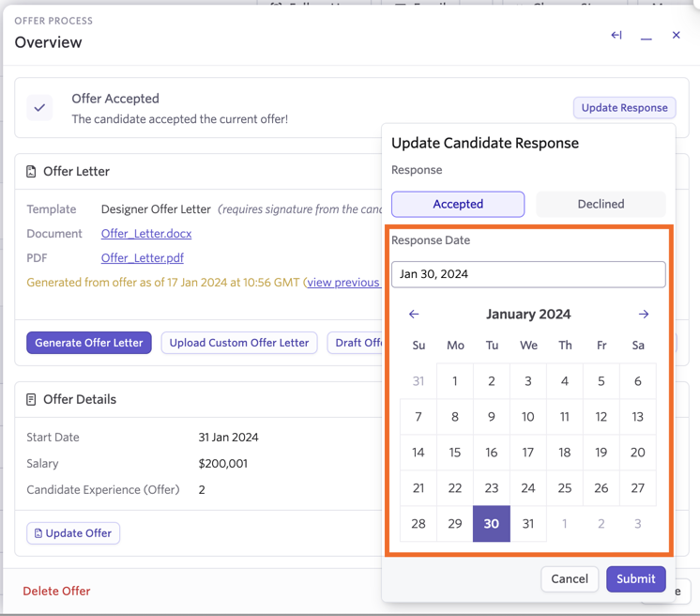Click the Update Offer button
The height and width of the screenshot is (616, 700).
[x=73, y=533]
